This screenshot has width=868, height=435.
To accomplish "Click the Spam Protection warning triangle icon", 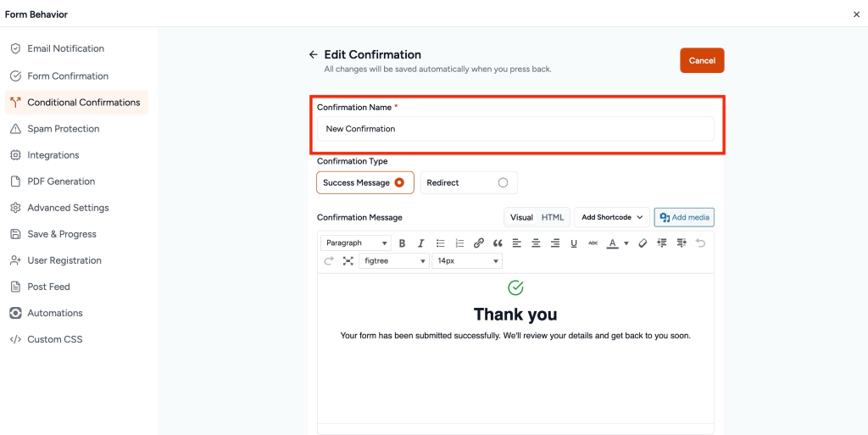I will (15, 129).
